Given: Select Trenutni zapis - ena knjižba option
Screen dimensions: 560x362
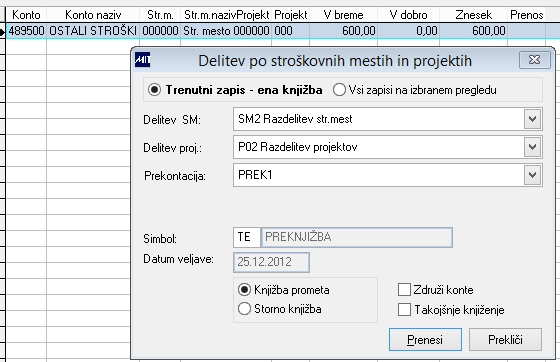Looking at the screenshot, I should click(x=154, y=90).
